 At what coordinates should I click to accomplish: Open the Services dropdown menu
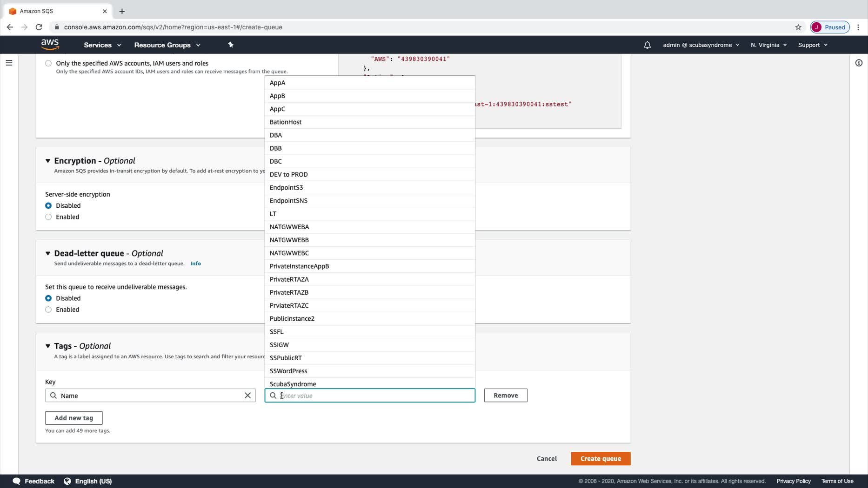[x=102, y=45]
